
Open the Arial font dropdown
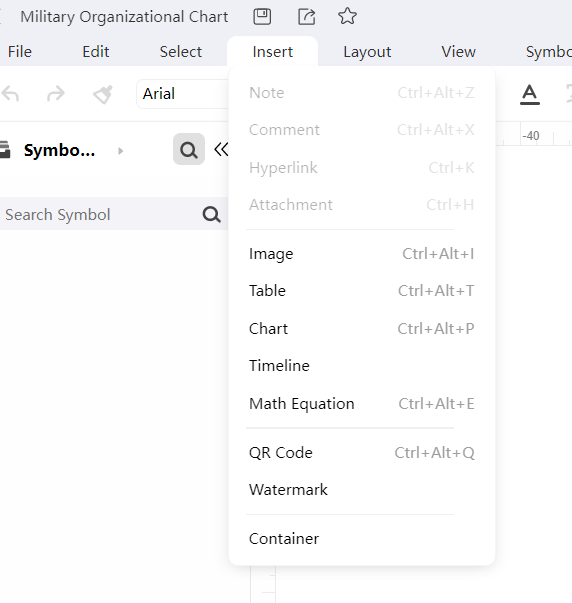(x=183, y=94)
